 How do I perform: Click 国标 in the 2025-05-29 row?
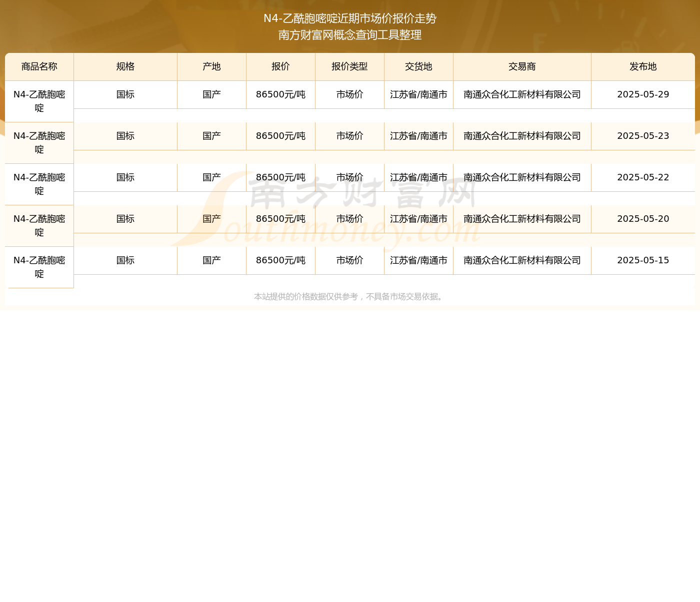125,94
